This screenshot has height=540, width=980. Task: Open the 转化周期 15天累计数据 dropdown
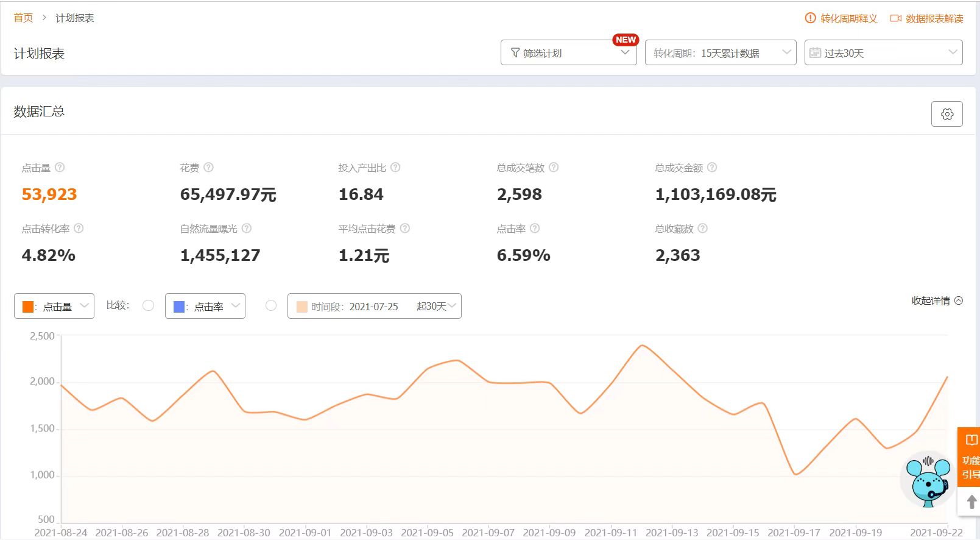[x=721, y=52]
